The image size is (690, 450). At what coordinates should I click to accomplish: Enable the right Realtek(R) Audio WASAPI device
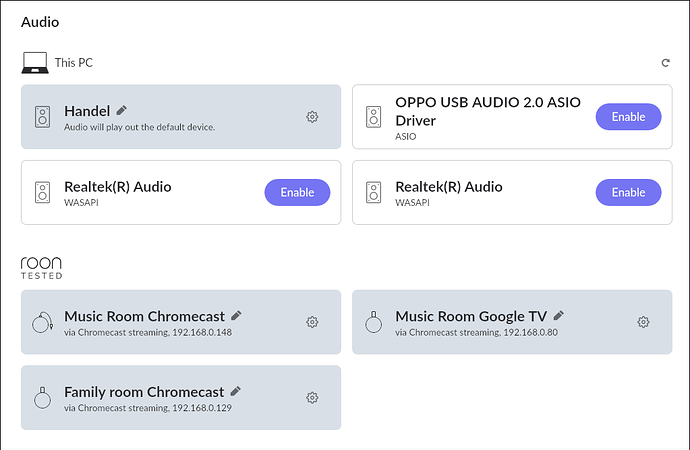pos(628,192)
